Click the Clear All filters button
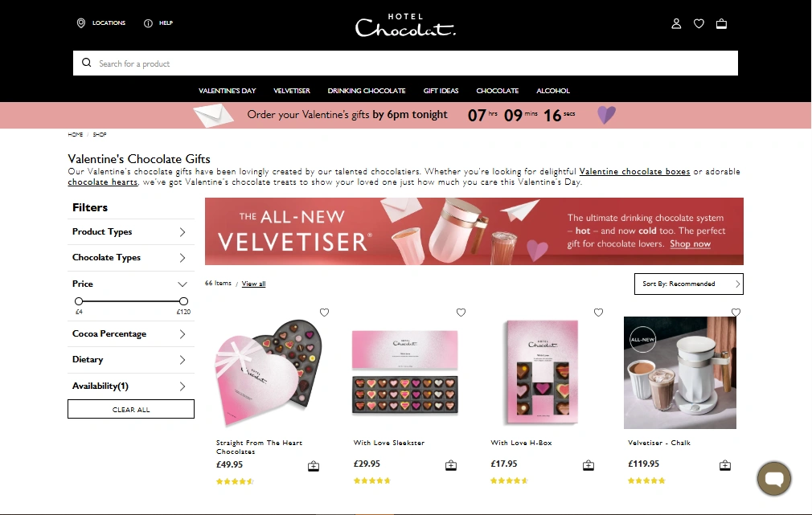The image size is (812, 515). 131,409
